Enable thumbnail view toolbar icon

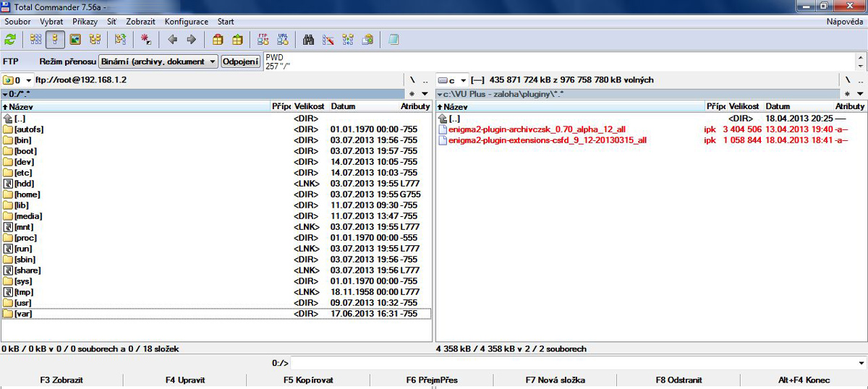[75, 40]
